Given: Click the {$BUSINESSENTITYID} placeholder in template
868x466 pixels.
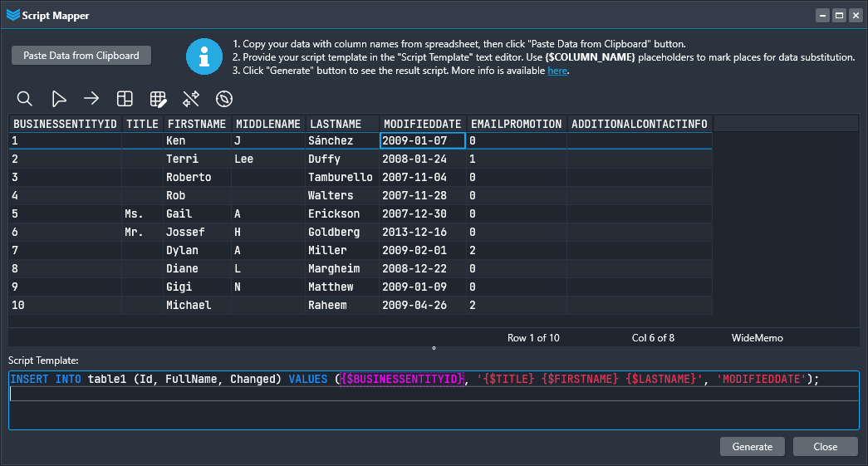Looking at the screenshot, I should pos(402,379).
